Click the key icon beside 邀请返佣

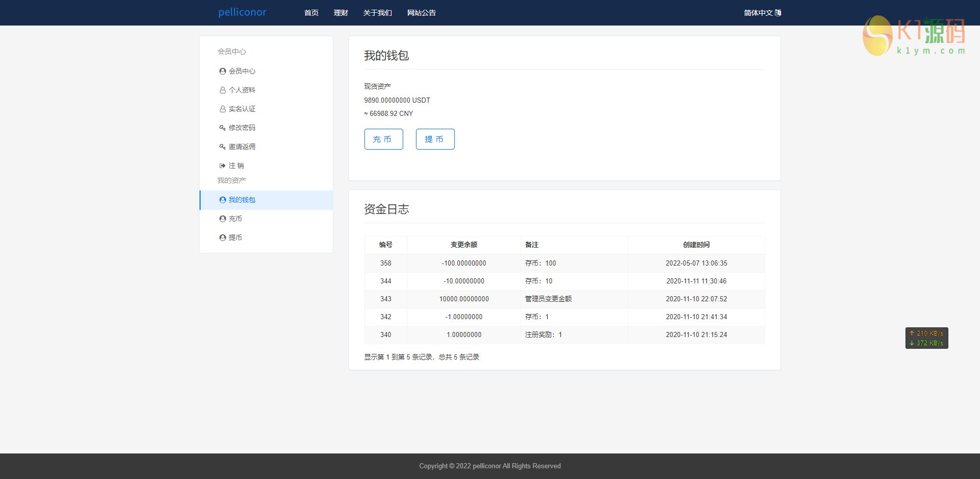(x=223, y=147)
